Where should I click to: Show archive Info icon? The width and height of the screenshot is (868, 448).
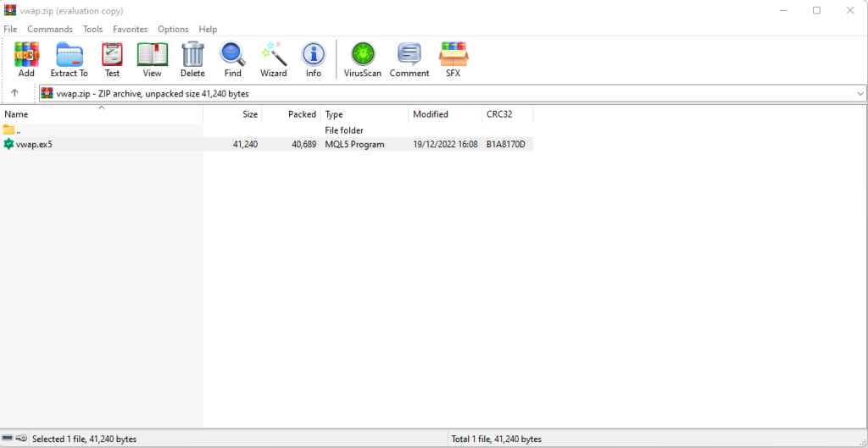pos(314,59)
